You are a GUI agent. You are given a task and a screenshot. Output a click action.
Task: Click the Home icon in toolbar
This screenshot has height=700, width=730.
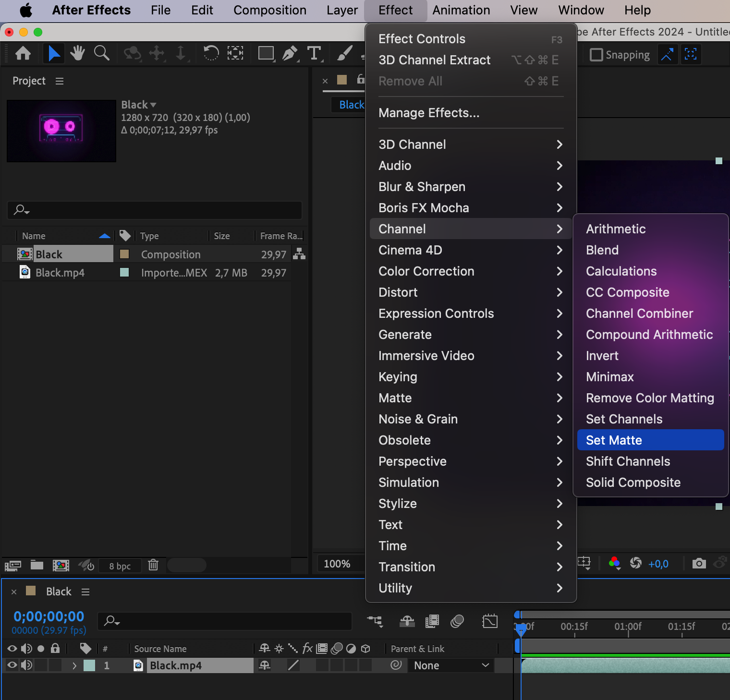(x=23, y=53)
